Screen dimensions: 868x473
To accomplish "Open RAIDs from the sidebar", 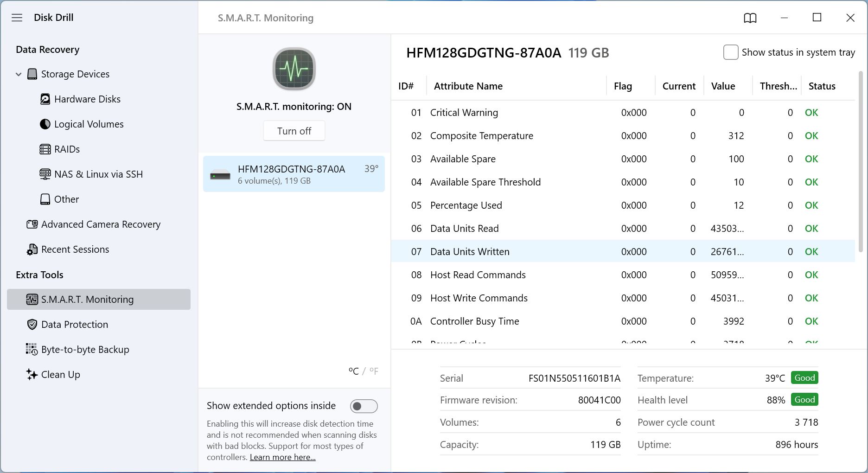I will click(67, 149).
